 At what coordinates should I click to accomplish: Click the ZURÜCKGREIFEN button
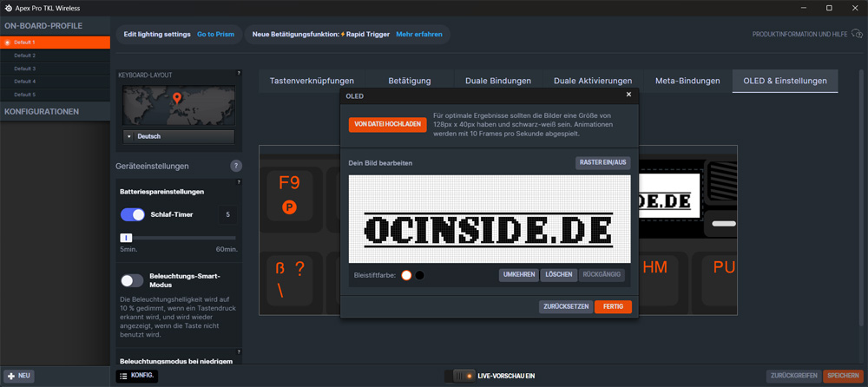click(x=793, y=376)
